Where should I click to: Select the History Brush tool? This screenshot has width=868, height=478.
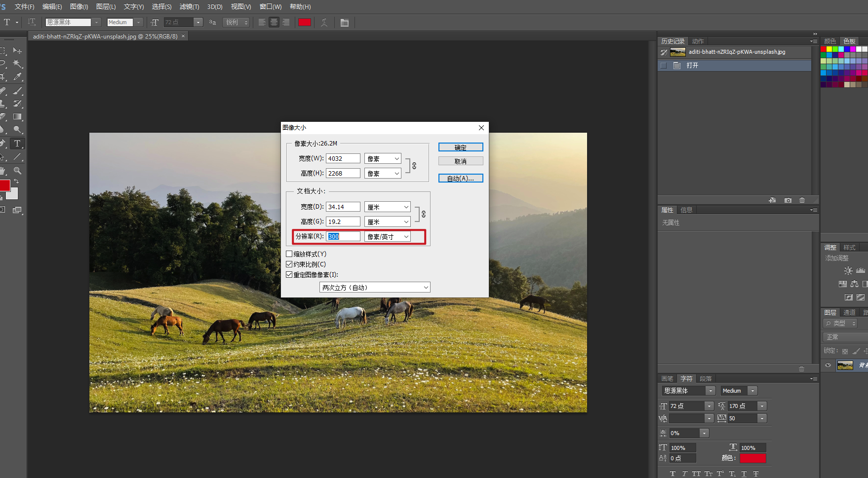point(17,104)
